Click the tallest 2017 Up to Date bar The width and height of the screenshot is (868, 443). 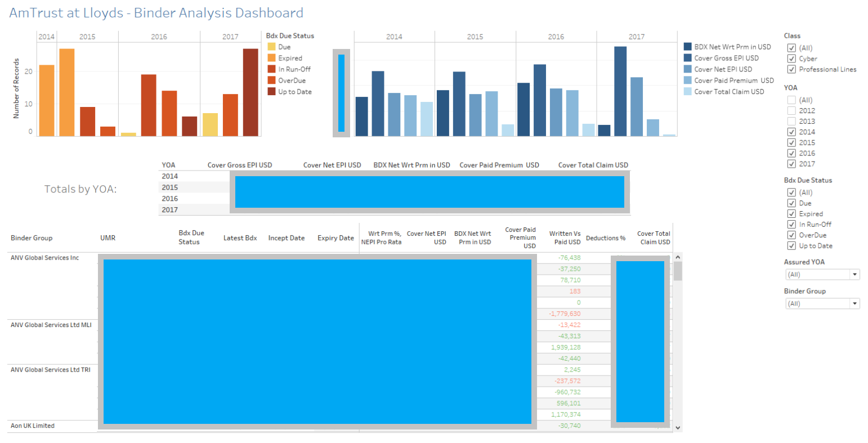click(250, 92)
